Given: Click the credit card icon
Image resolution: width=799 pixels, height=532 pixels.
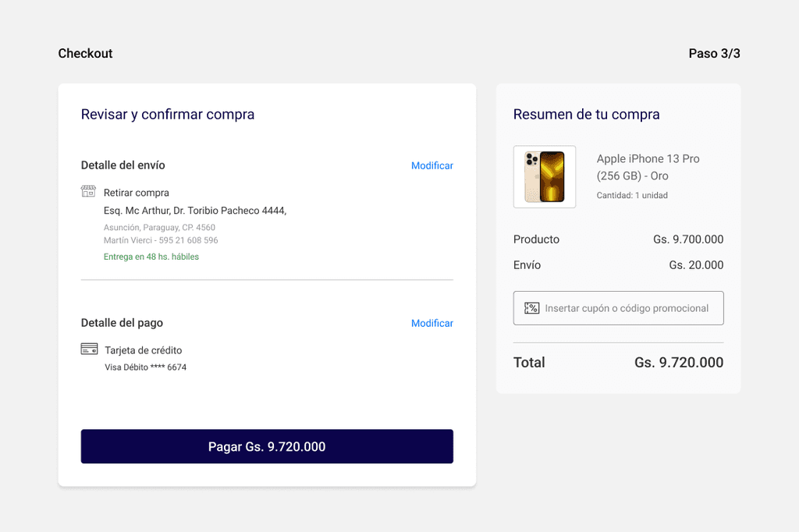Looking at the screenshot, I should pyautogui.click(x=89, y=349).
